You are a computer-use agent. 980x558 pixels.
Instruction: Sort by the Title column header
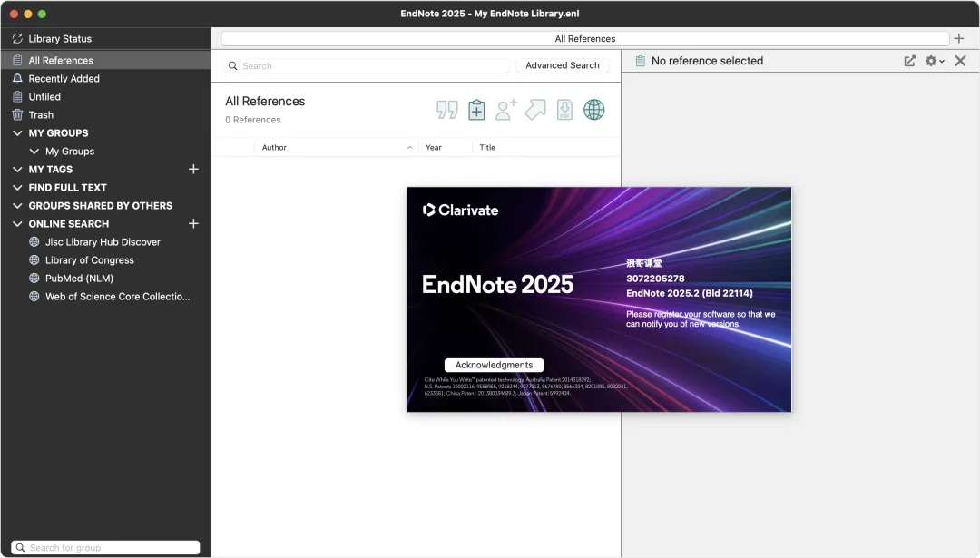point(546,148)
